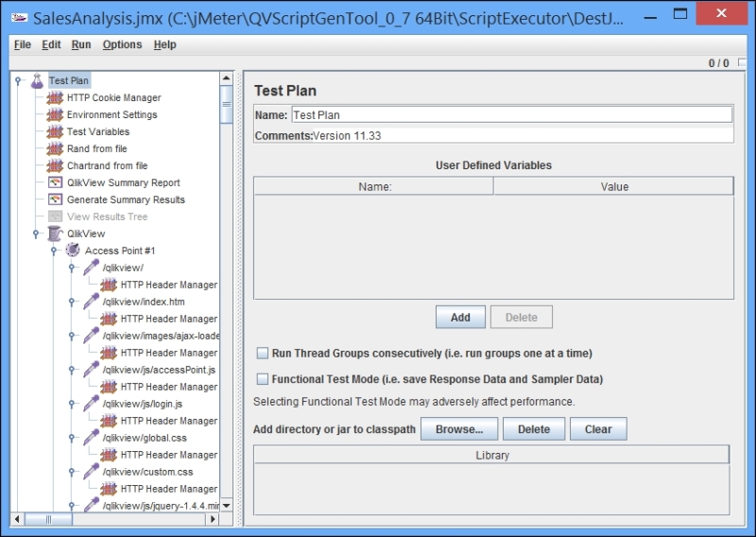Click the HTTP Cookie Manager icon
The image size is (756, 537).
tap(55, 97)
